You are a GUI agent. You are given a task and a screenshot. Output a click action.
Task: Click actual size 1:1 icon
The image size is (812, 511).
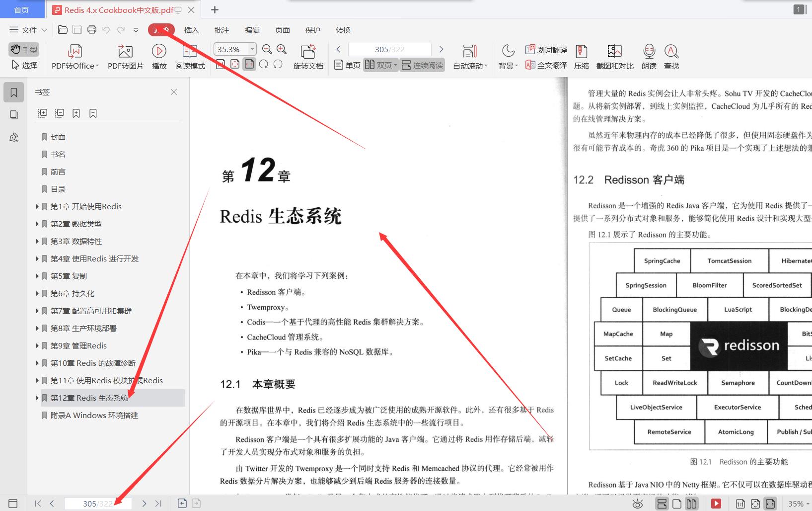(x=740, y=504)
